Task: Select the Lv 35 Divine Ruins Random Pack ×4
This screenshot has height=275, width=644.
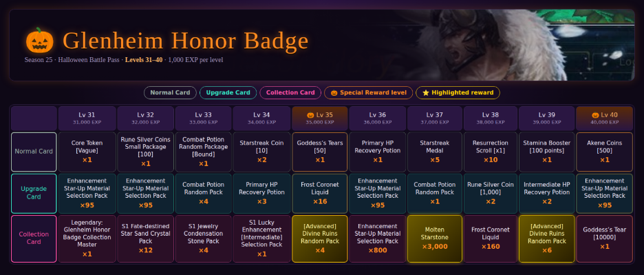Action: tap(319, 238)
